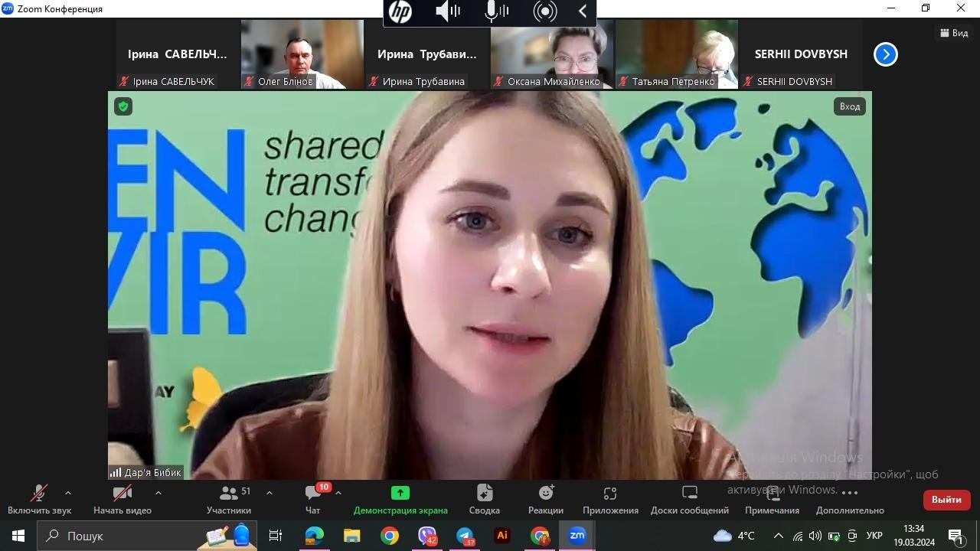Leave the meeting with Выйти button
980x551 pixels.
point(946,500)
